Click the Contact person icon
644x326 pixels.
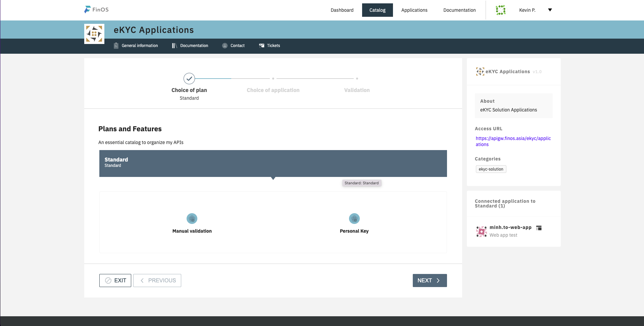tap(225, 46)
